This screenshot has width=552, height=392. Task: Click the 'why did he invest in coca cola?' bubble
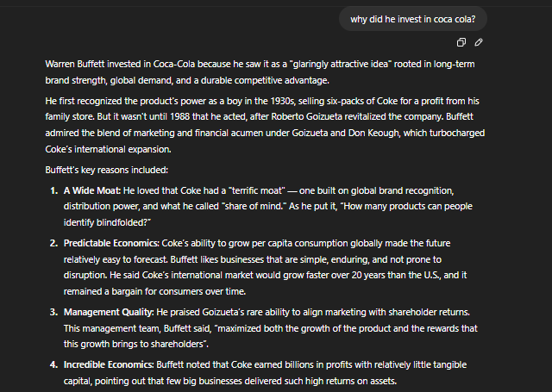(x=413, y=19)
